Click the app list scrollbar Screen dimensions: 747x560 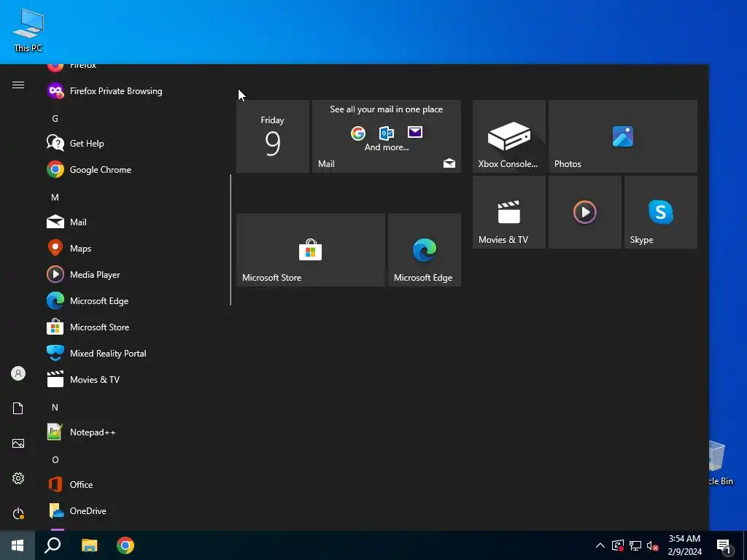coord(231,239)
